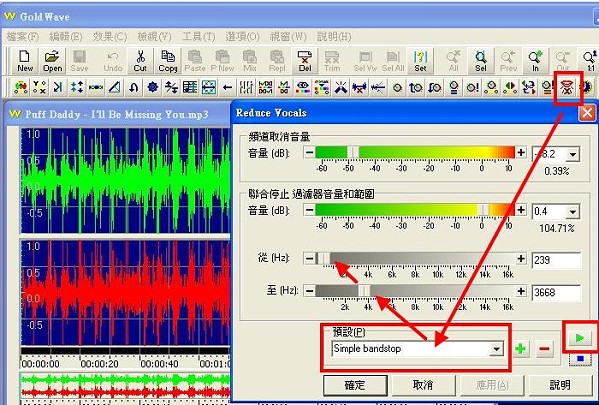Click the 應用(A) apply button

(x=492, y=385)
